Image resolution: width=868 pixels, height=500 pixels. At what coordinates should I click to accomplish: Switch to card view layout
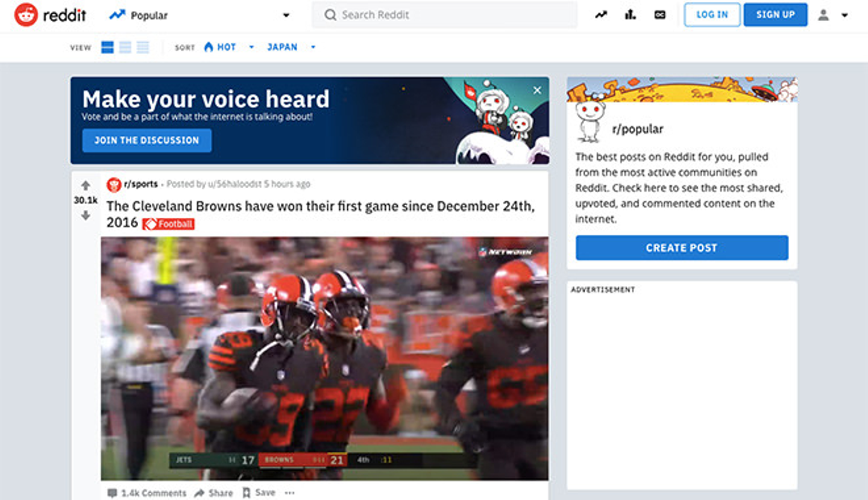click(107, 47)
